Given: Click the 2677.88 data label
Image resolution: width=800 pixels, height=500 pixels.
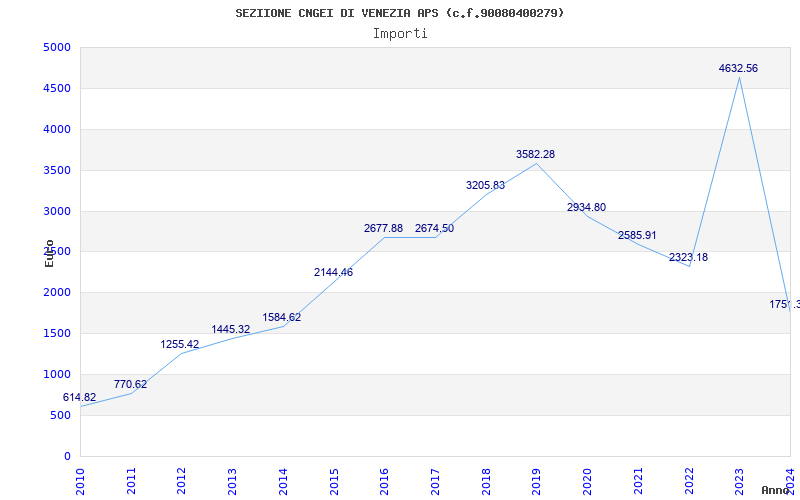Looking at the screenshot, I should pos(383,229).
